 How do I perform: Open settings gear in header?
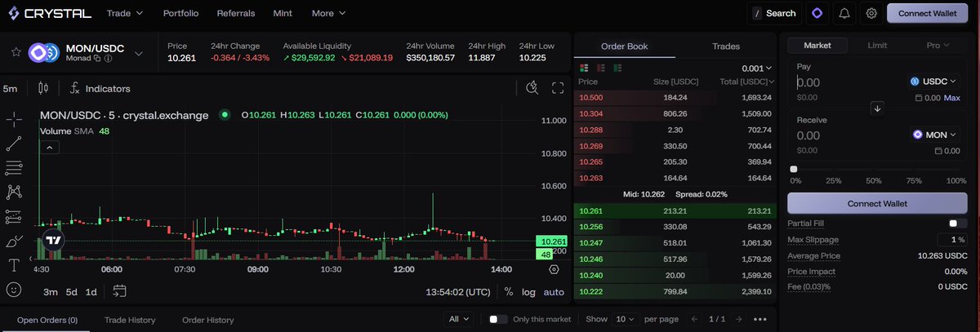871,13
